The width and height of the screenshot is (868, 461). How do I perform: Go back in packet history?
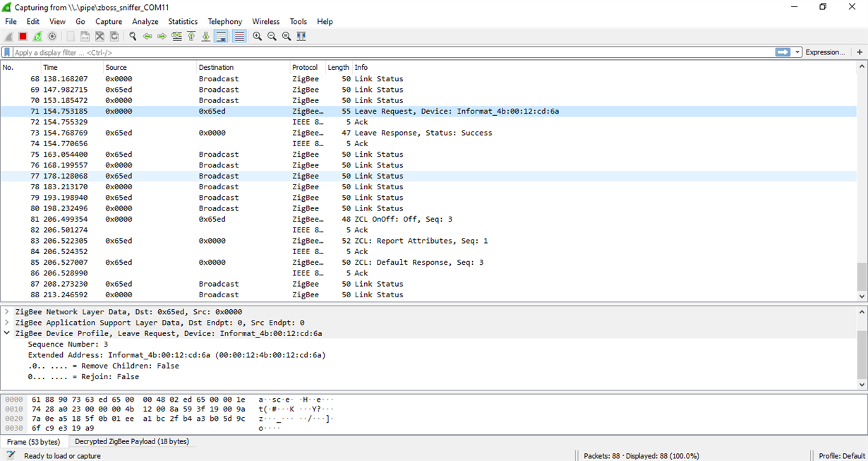pyautogui.click(x=147, y=36)
